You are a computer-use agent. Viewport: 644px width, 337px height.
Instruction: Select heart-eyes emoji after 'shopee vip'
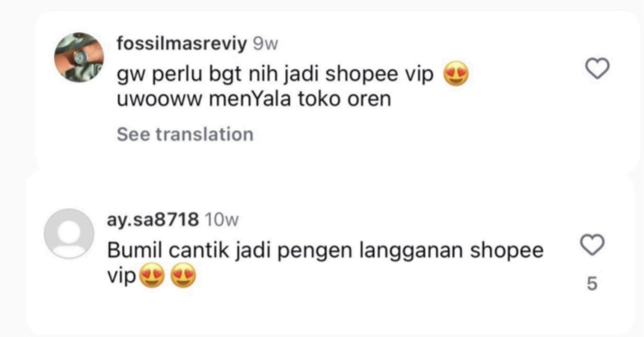tap(456, 74)
